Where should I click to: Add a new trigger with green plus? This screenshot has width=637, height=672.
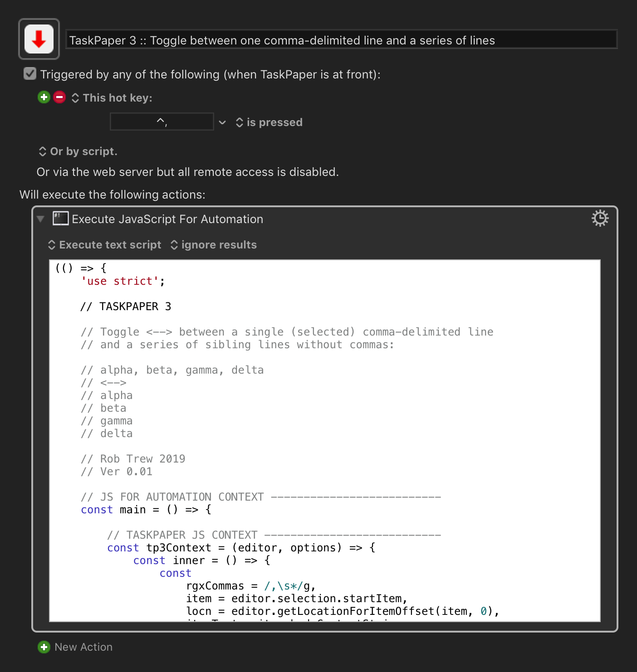tap(44, 97)
